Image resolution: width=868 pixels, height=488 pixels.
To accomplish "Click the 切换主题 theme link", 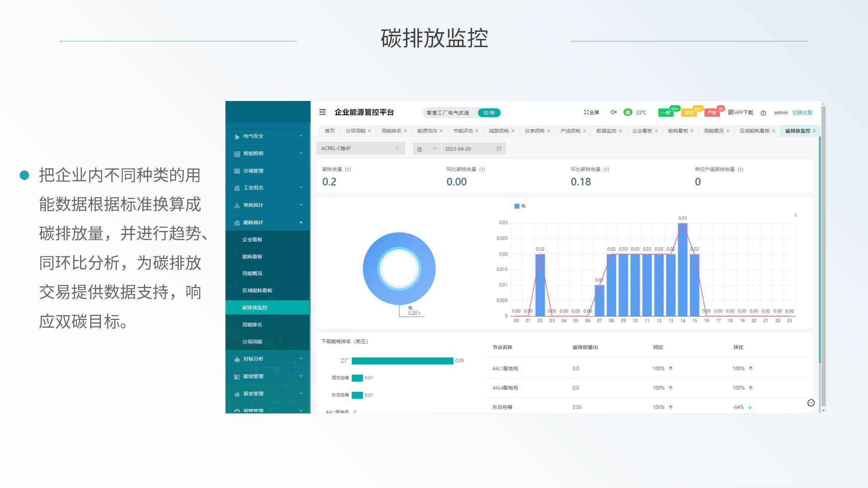I will click(x=802, y=113).
